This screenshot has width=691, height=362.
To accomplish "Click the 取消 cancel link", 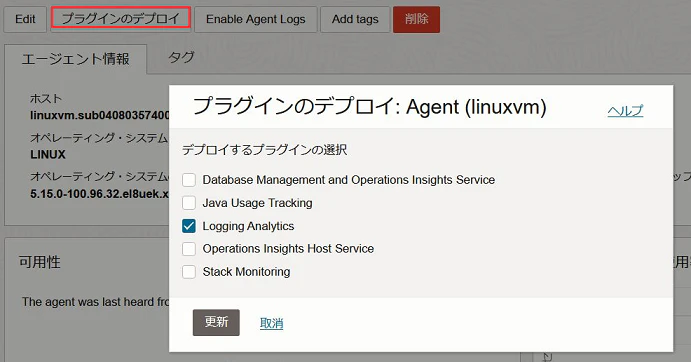I will (x=271, y=323).
